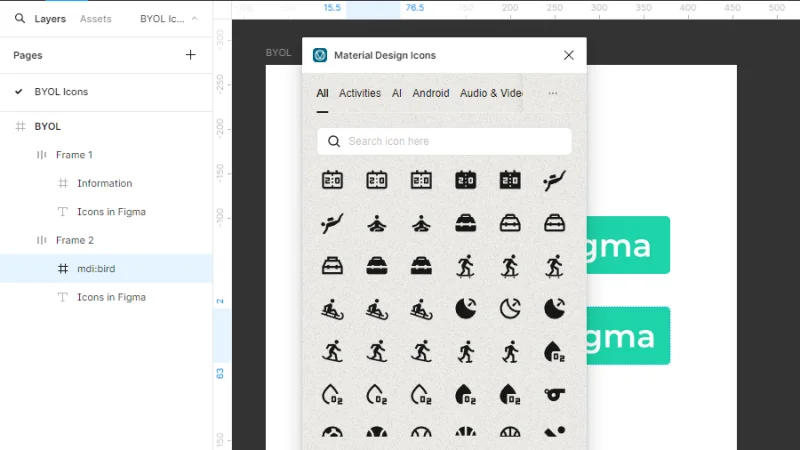Select the Information layer
The height and width of the screenshot is (450, 800).
106,184
